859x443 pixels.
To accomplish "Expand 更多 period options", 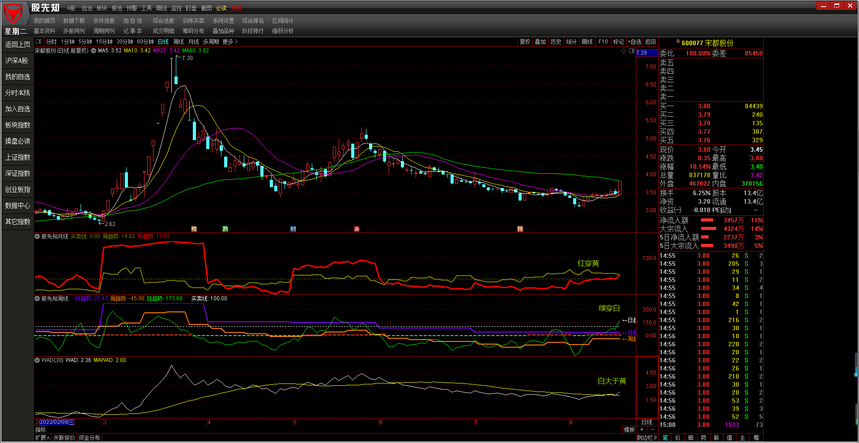I will coord(228,42).
